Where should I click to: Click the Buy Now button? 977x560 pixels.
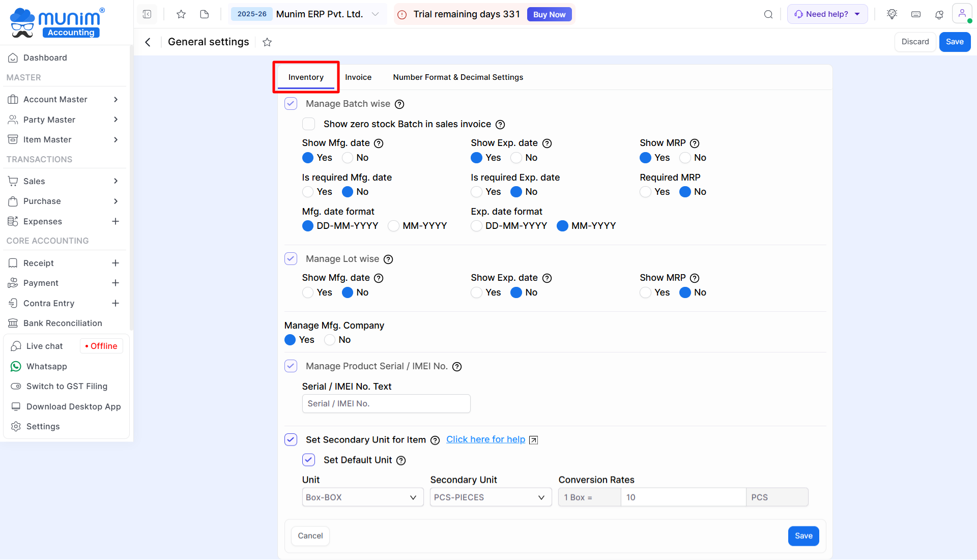click(x=549, y=14)
